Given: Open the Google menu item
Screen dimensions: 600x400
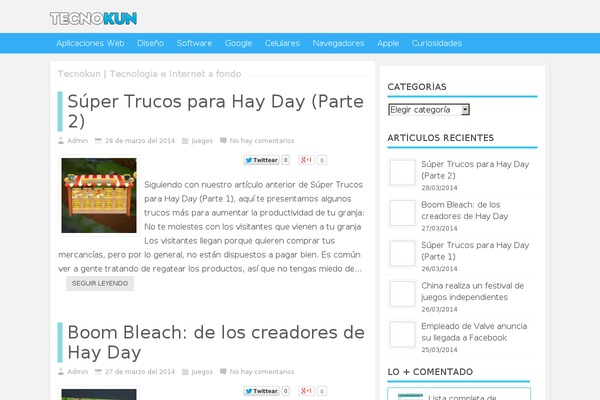Looking at the screenshot, I should pos(238,43).
